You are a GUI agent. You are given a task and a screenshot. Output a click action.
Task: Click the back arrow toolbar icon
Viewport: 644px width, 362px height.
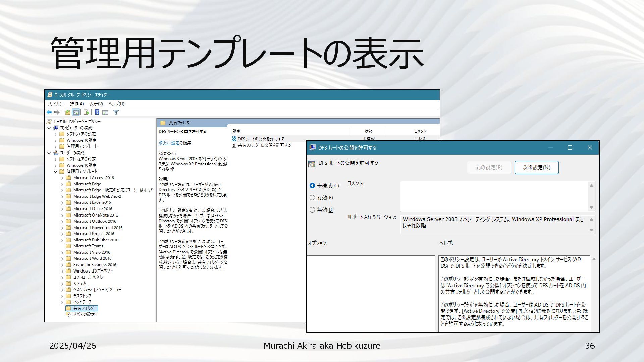[49, 112]
